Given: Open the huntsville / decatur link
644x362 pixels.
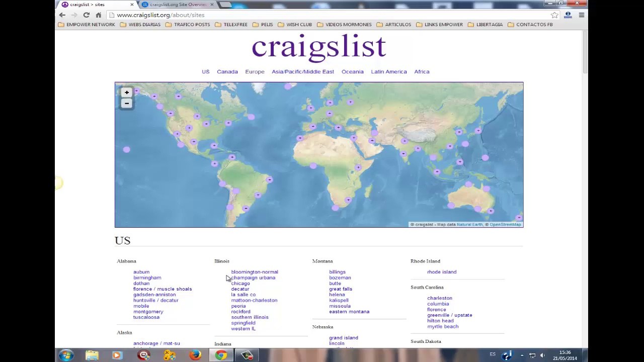Looking at the screenshot, I should coord(156,300).
